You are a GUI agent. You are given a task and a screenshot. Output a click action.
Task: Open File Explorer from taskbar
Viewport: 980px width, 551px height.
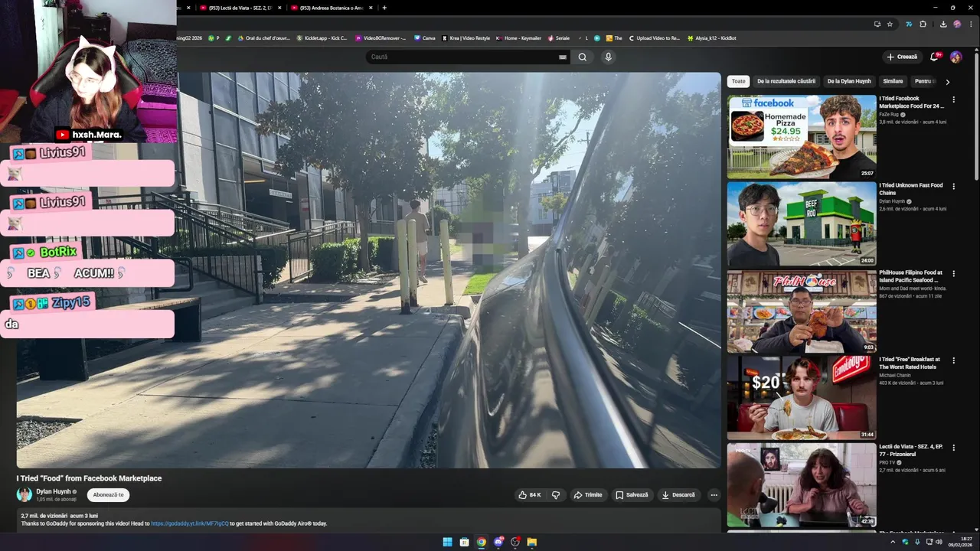pos(531,542)
